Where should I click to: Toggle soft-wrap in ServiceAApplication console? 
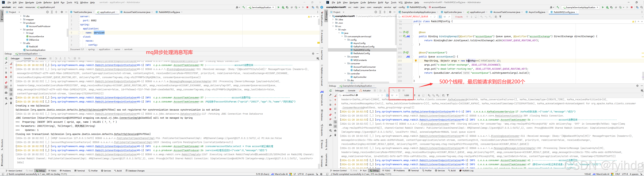pyautogui.click(x=11, y=90)
